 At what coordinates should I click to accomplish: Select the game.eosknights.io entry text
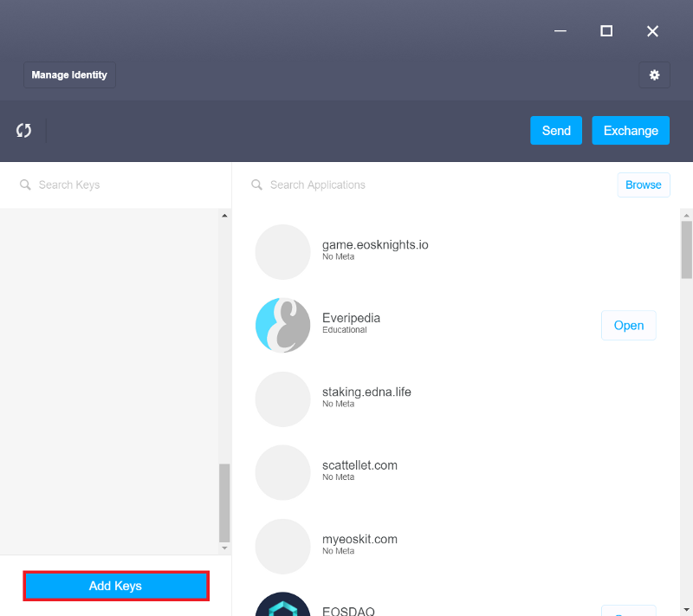[x=375, y=245]
